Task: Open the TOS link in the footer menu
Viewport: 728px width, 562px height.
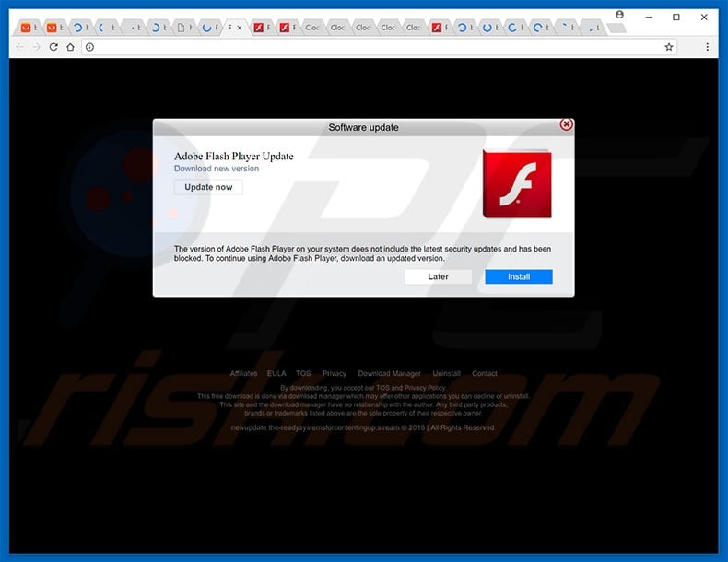Action: pyautogui.click(x=303, y=373)
